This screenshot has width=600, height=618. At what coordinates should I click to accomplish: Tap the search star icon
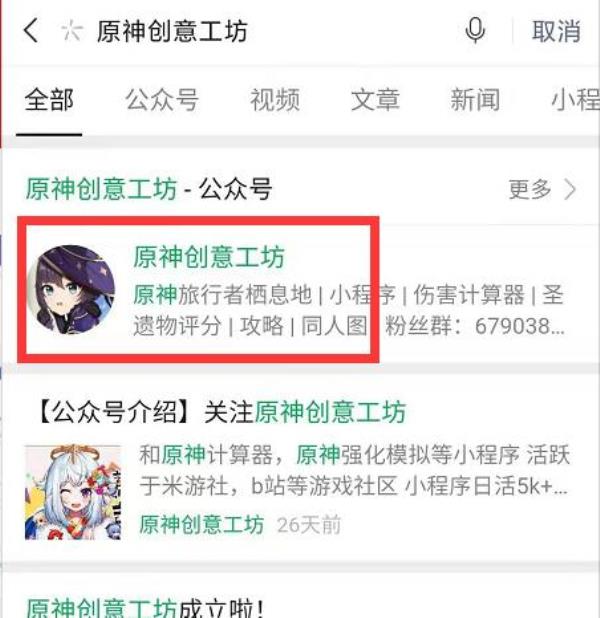(72, 31)
